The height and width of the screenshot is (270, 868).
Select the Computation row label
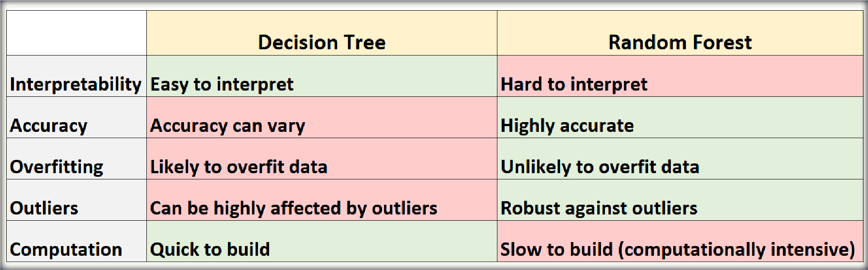click(x=77, y=241)
